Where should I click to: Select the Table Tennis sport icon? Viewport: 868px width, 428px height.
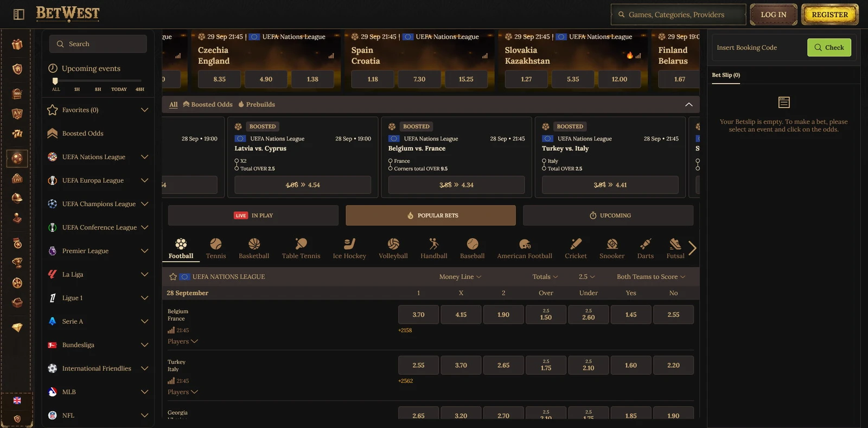click(301, 248)
